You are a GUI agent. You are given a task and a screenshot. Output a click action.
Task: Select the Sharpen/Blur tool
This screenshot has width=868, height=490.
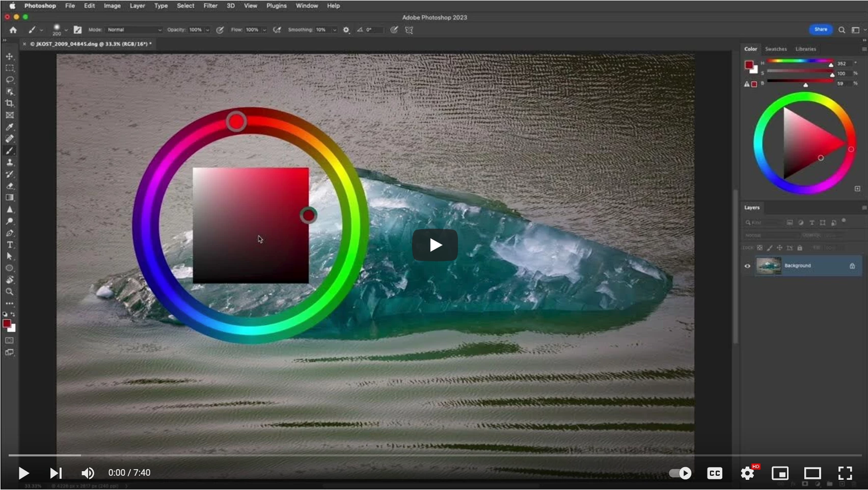10,209
